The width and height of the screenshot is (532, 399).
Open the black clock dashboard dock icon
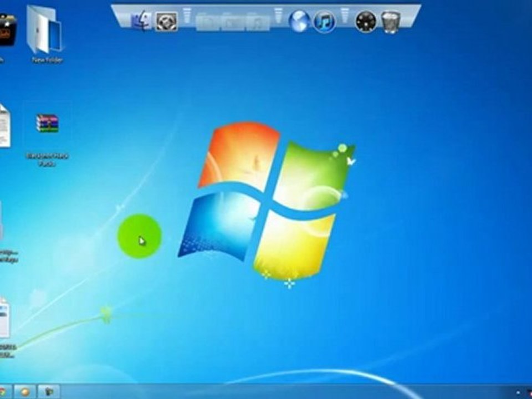pos(366,22)
